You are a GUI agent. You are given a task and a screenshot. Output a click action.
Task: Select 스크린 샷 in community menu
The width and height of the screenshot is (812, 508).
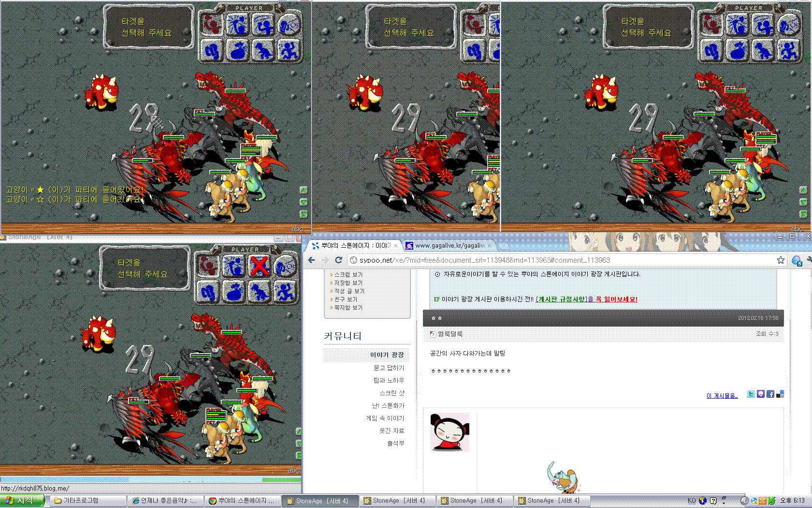click(391, 393)
